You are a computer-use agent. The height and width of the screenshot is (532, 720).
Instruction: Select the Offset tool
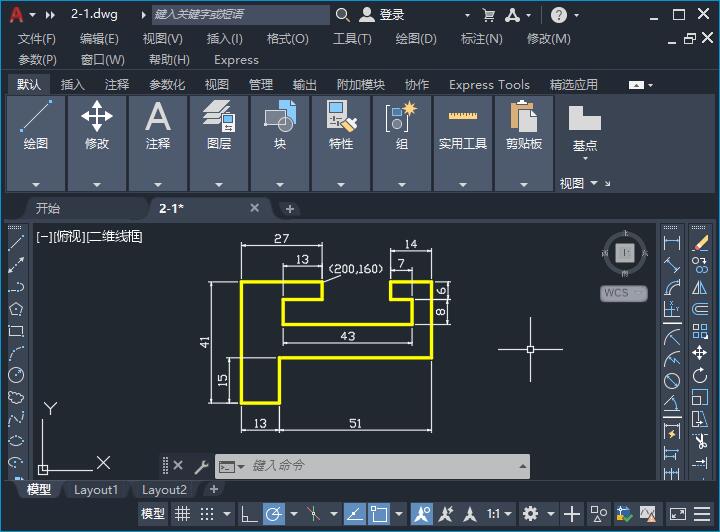700,309
